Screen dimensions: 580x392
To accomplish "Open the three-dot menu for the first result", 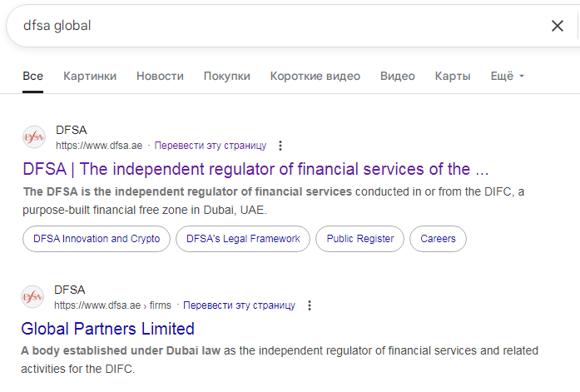I will tap(280, 146).
